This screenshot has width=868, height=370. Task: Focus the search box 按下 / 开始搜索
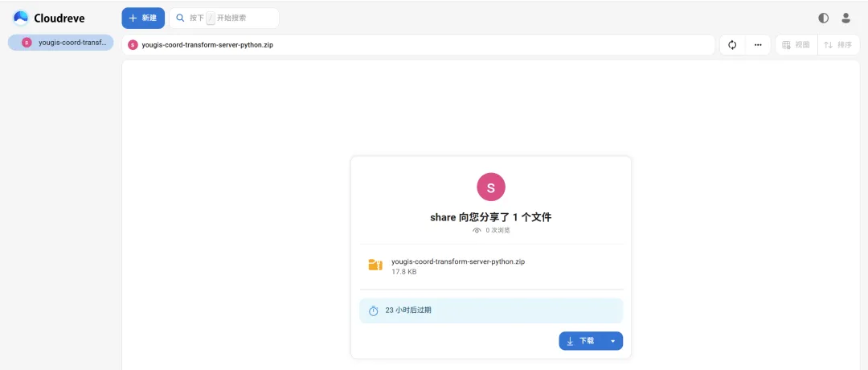[x=224, y=18]
